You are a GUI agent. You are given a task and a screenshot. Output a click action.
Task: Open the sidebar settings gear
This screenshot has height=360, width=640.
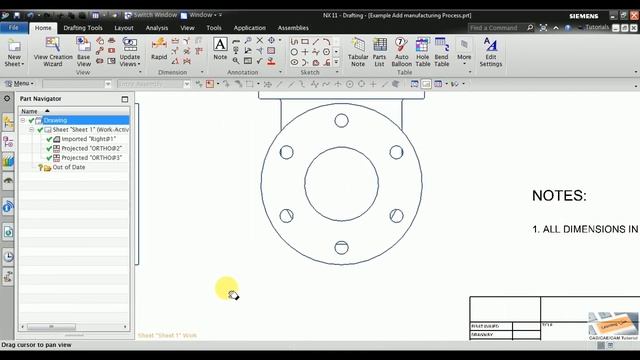(7, 98)
